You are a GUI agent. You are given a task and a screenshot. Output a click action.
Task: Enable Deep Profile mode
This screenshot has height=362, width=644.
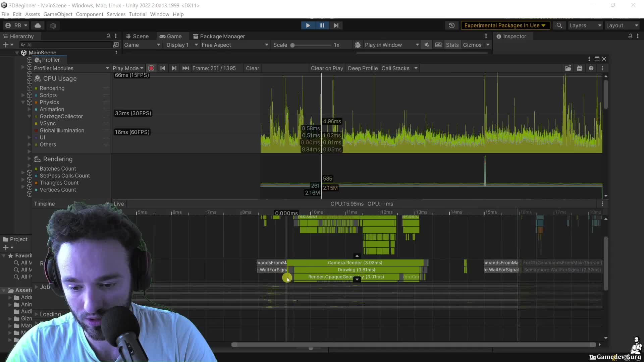(363, 68)
